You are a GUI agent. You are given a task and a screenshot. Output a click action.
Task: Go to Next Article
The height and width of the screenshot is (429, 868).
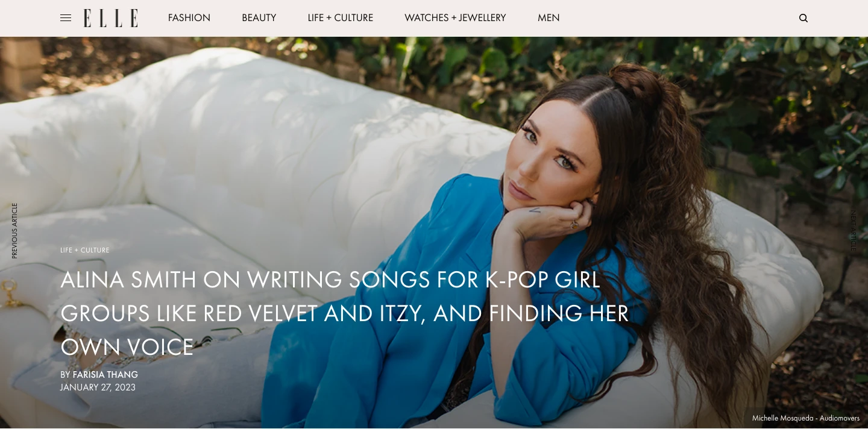click(853, 231)
